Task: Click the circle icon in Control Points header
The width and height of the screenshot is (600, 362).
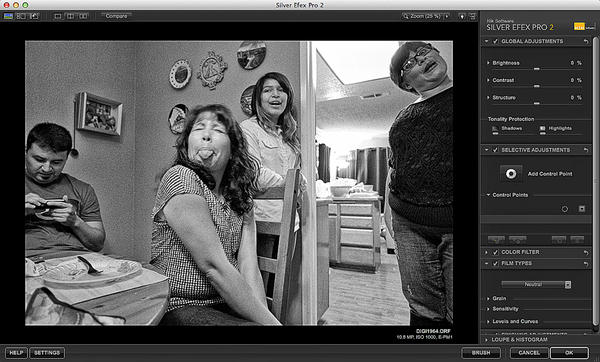Action: coord(564,209)
